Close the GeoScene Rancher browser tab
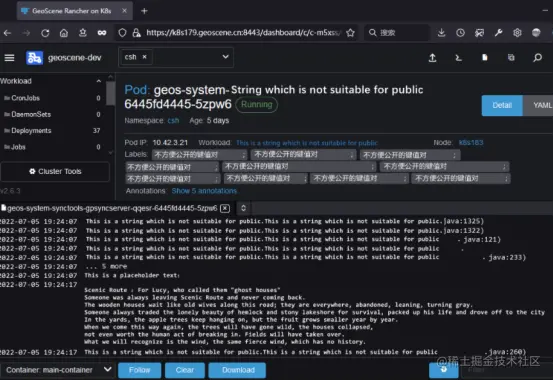Image resolution: width=554 pixels, height=381 pixels. click(x=124, y=11)
